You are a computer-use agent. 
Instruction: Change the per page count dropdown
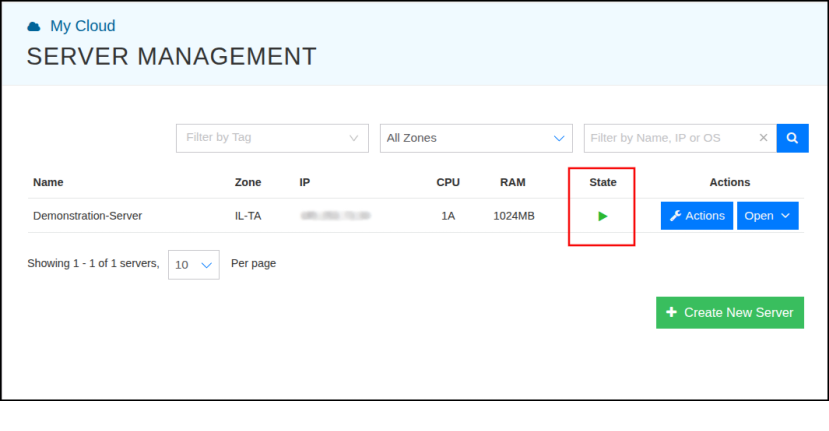coord(194,265)
